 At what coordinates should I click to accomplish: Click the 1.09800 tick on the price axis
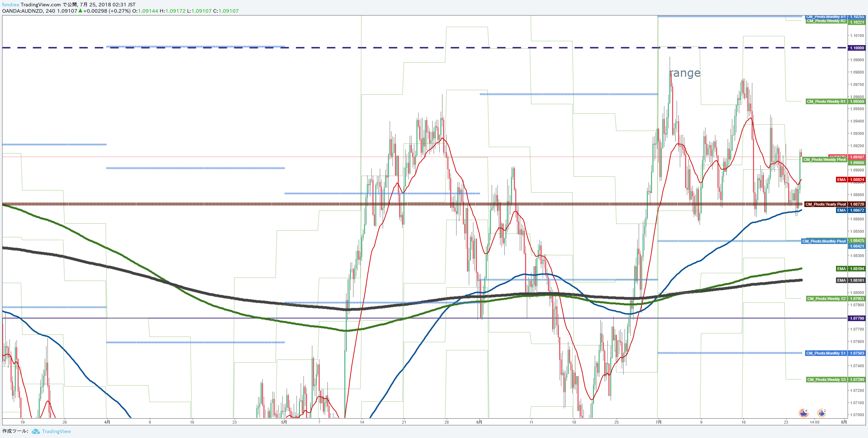tap(857, 72)
